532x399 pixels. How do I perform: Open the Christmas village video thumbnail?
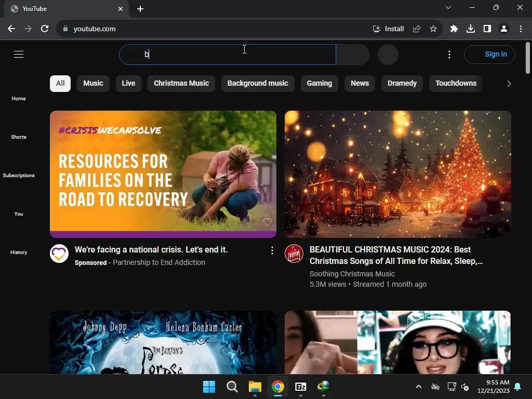(398, 174)
